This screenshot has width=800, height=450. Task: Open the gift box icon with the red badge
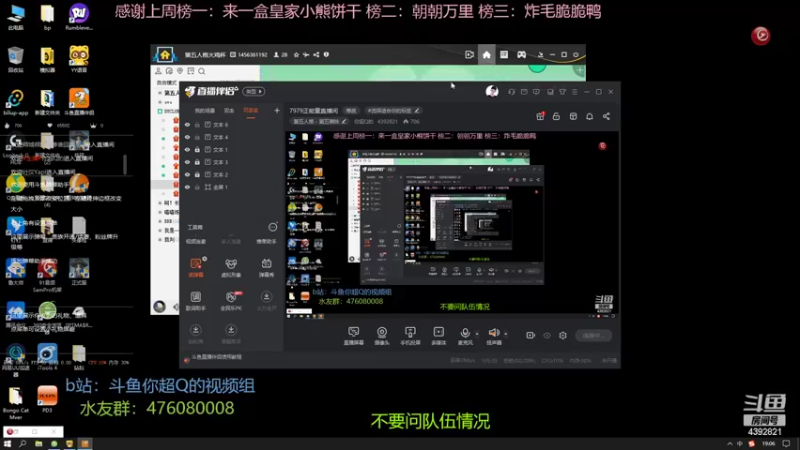[x=540, y=116]
